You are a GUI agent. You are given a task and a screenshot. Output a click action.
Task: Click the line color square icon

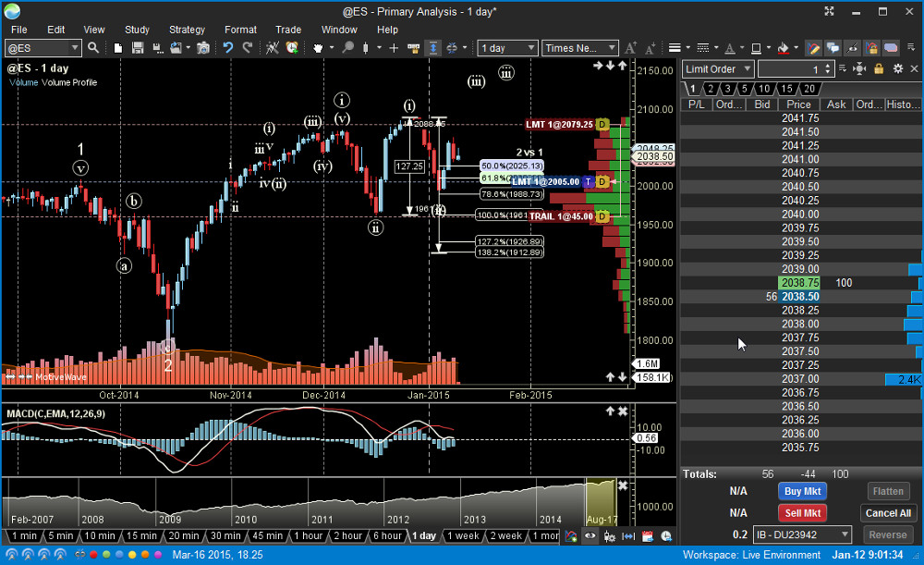click(756, 48)
